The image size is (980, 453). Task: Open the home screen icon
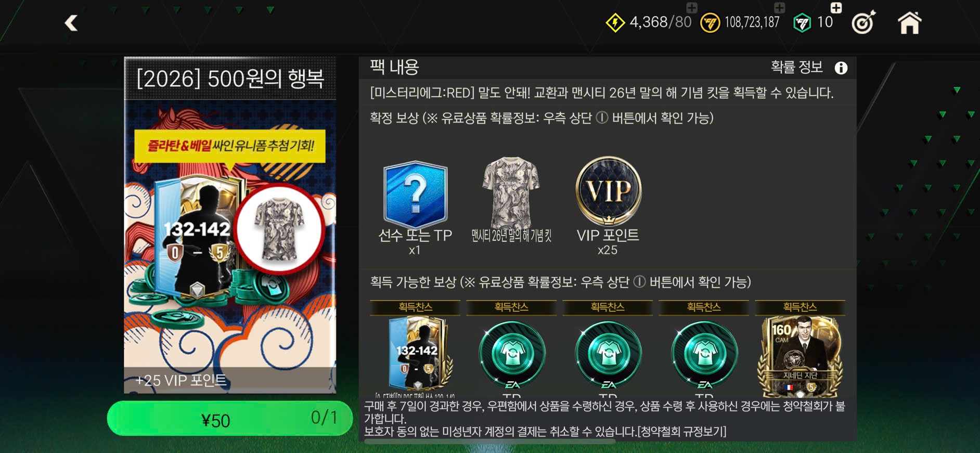click(x=910, y=23)
